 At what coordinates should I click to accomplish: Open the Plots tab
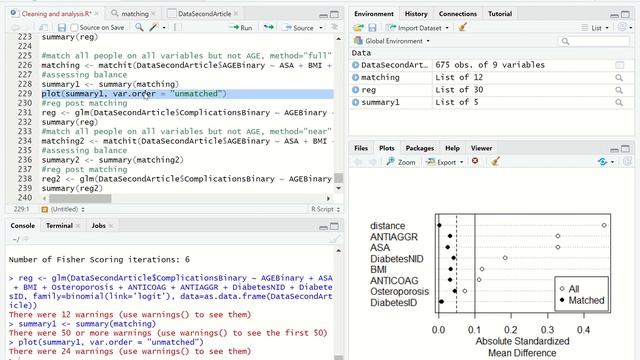pyautogui.click(x=387, y=148)
